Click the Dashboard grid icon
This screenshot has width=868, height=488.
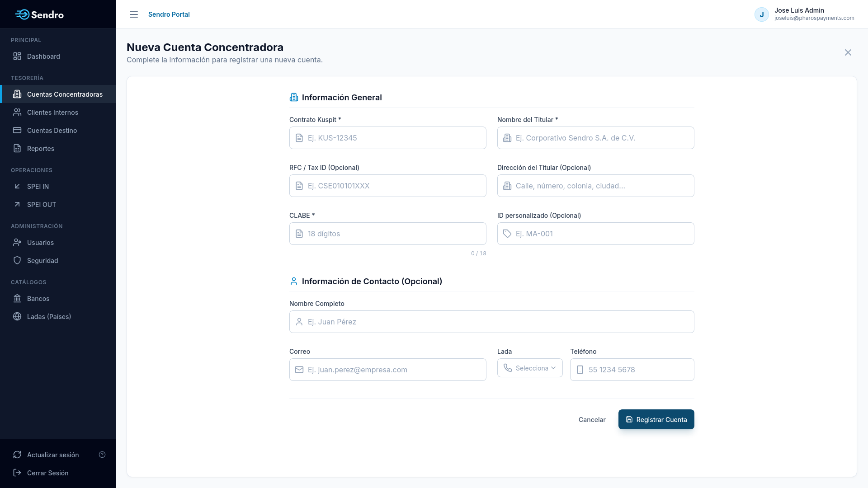tap(17, 56)
